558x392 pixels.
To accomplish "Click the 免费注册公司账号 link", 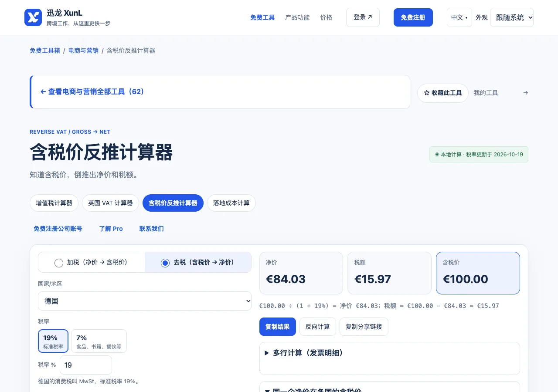I will point(58,229).
